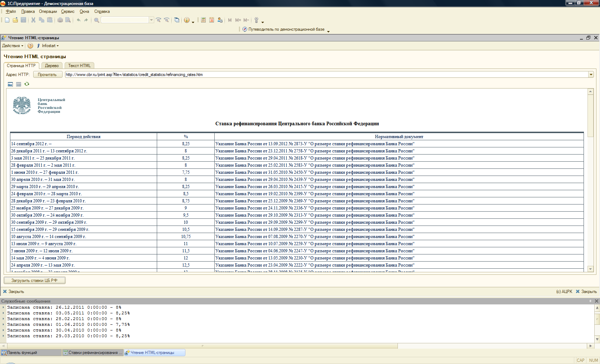This screenshot has height=364, width=600.
Task: Click the browser Forward navigation icon
Action: tap(19, 84)
